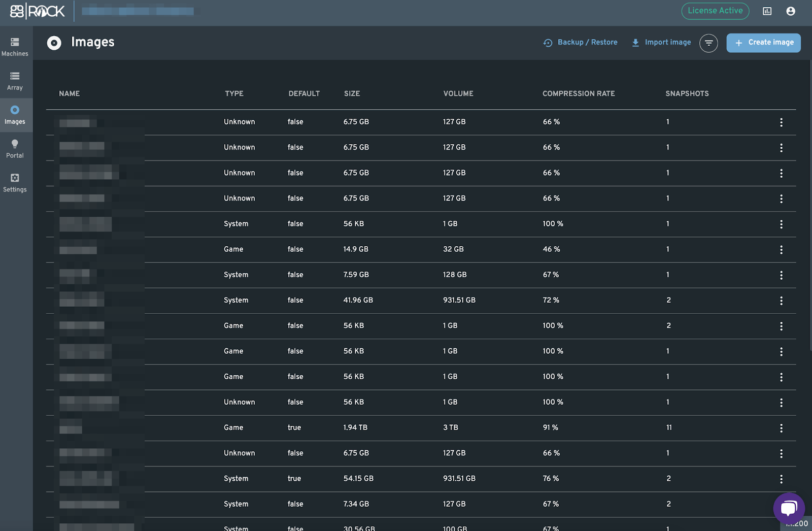
Task: Expand actions menu for 54.15 GB System image
Action: coord(781,479)
